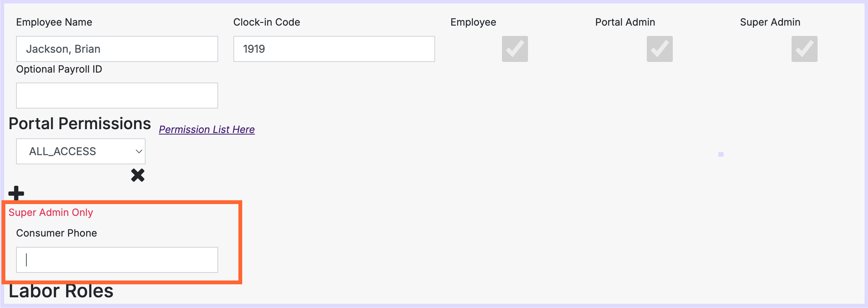Focus the Employee Name field with Jackson, Brian
Viewport: 868px width, 308px height.
pos(117,49)
